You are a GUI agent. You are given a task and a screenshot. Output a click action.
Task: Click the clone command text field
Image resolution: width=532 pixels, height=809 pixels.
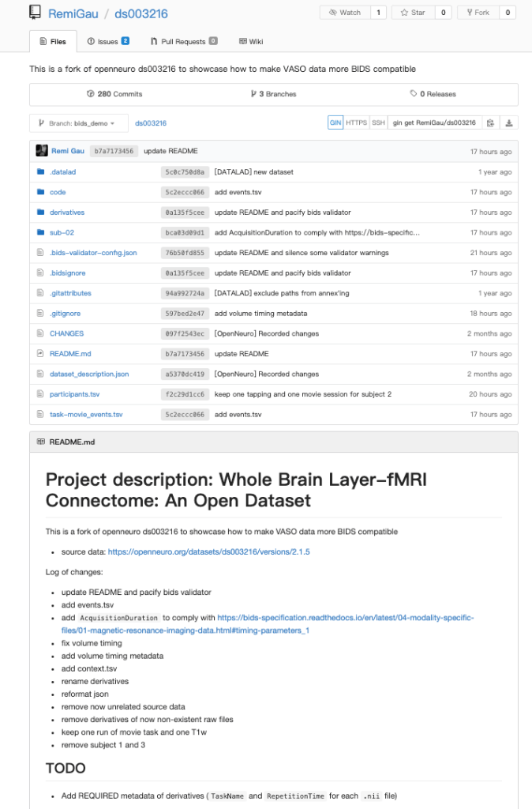point(434,123)
